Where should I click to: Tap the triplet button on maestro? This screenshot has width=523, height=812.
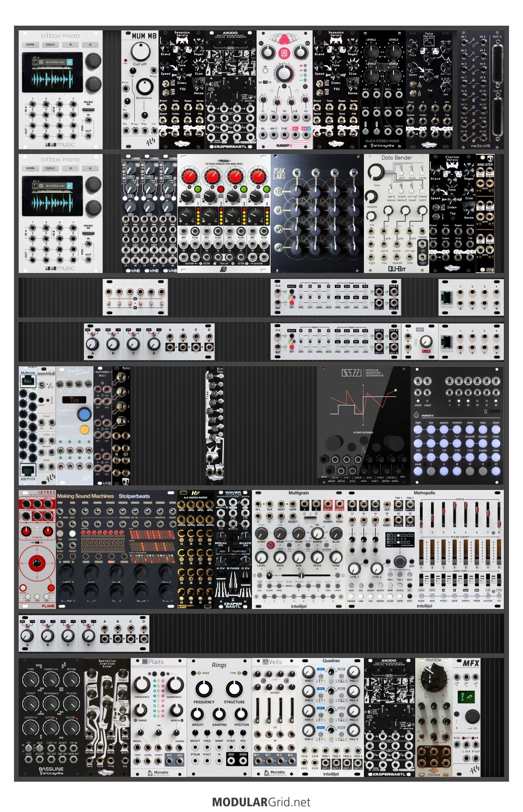(483, 457)
